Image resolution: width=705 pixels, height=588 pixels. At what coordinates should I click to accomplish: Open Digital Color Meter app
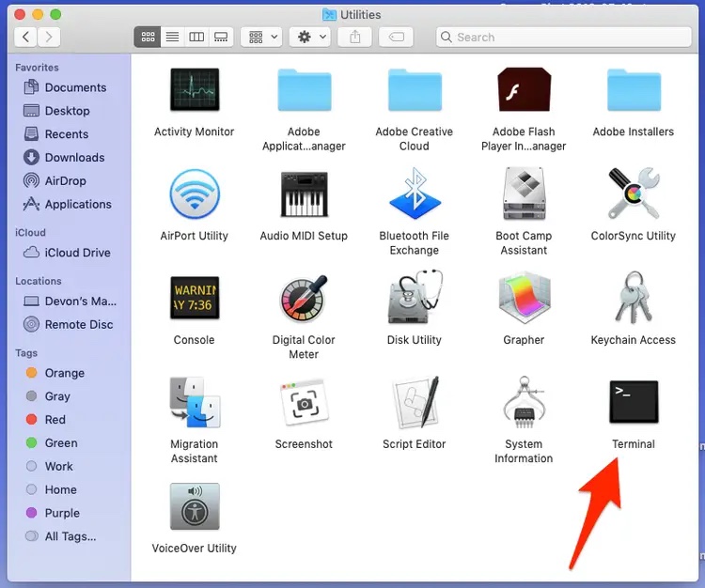click(x=304, y=300)
